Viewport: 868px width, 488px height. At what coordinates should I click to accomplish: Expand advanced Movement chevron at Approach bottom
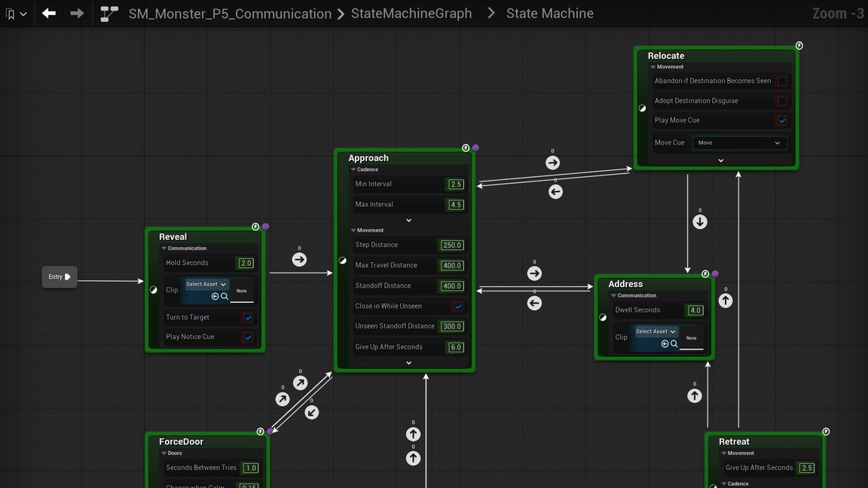coord(408,363)
